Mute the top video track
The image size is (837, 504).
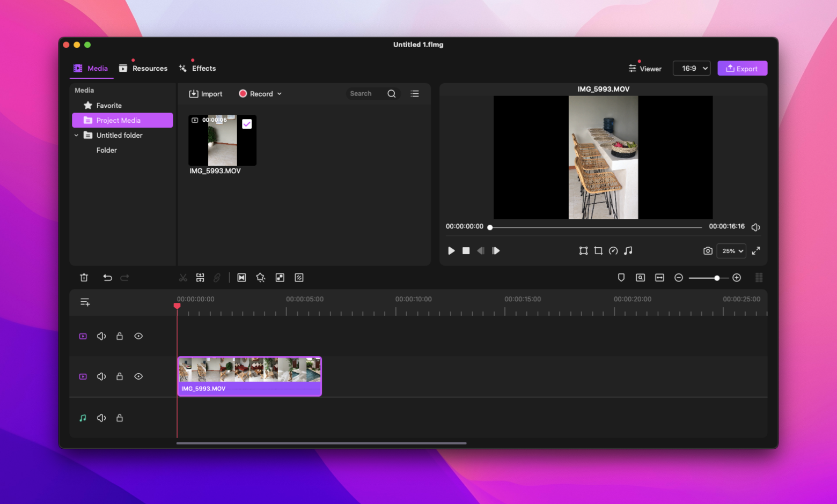101,336
